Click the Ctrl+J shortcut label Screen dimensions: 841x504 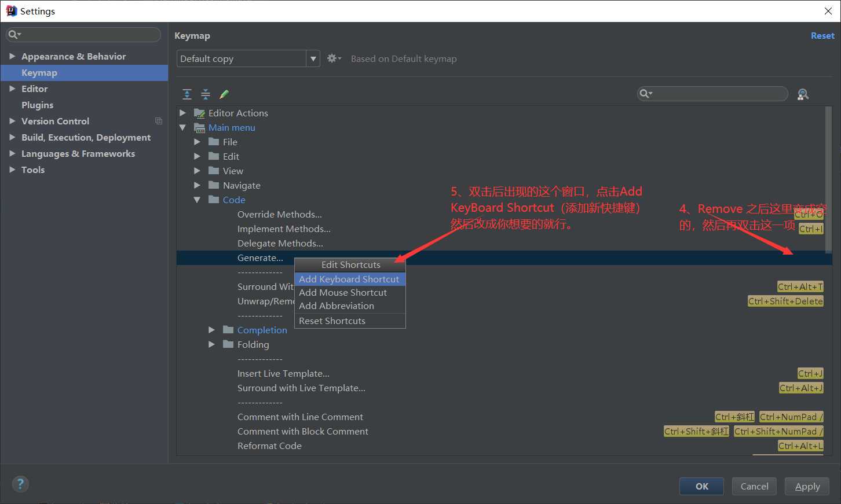(810, 373)
